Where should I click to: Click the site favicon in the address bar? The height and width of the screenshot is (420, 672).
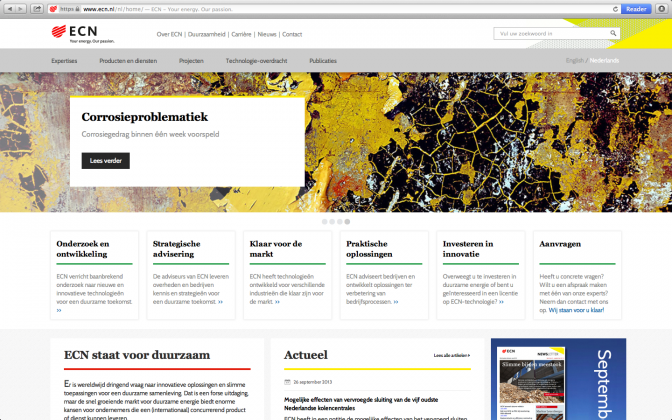click(53, 9)
